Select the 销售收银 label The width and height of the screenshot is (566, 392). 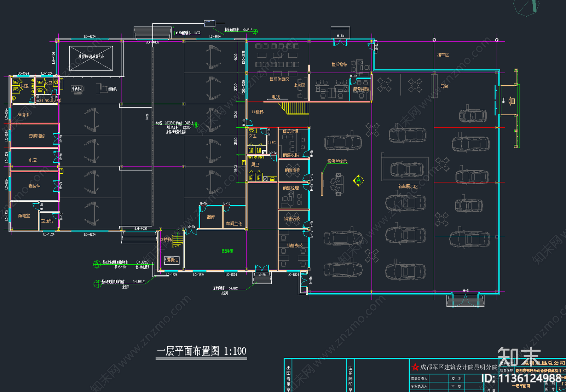(x=290, y=155)
